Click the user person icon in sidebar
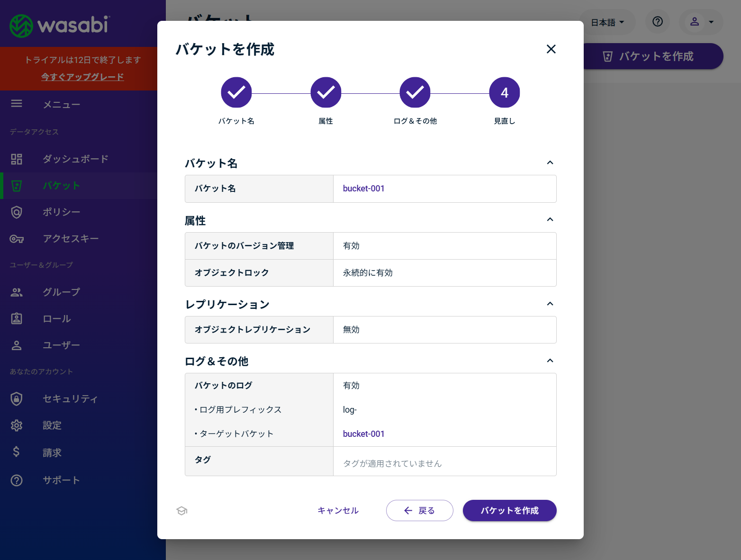This screenshot has width=741, height=560. [17, 345]
